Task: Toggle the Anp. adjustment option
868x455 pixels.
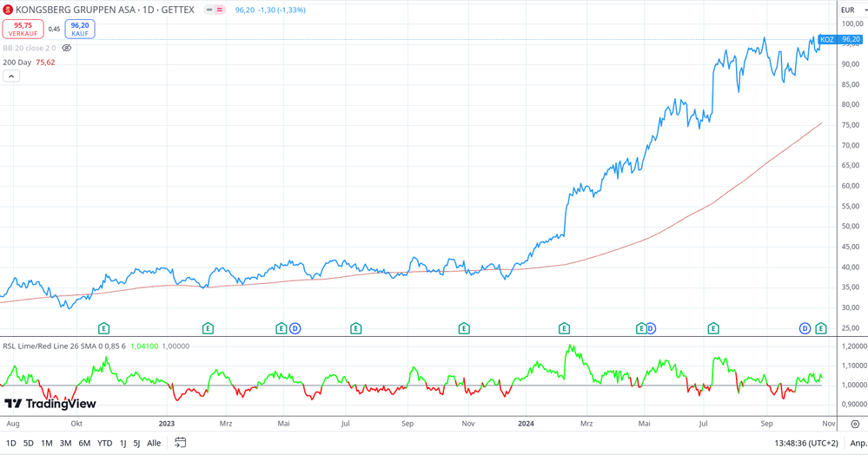Action: tap(858, 443)
